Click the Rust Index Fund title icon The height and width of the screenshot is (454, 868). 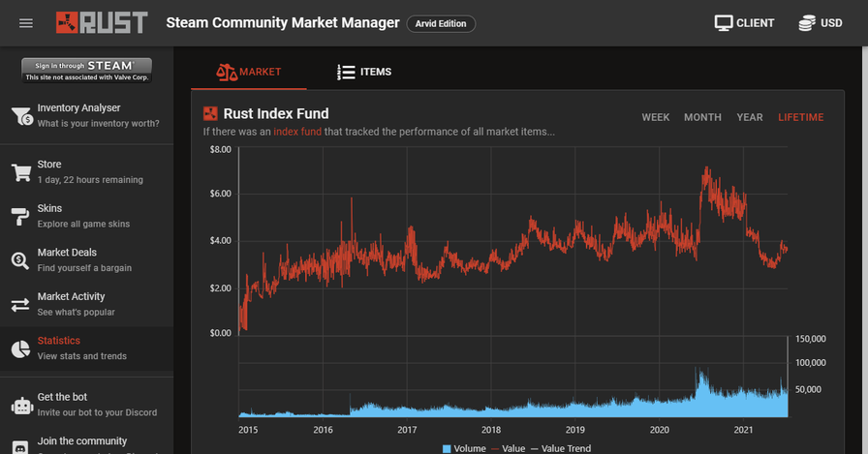pos(210,114)
